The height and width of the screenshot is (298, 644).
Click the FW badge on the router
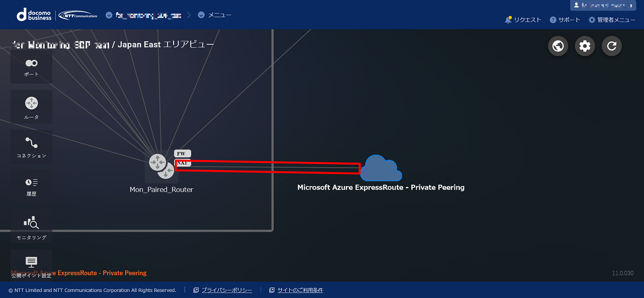click(182, 154)
